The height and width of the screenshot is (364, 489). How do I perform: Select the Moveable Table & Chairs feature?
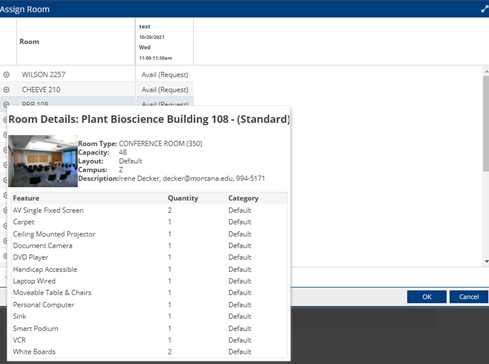click(149, 293)
